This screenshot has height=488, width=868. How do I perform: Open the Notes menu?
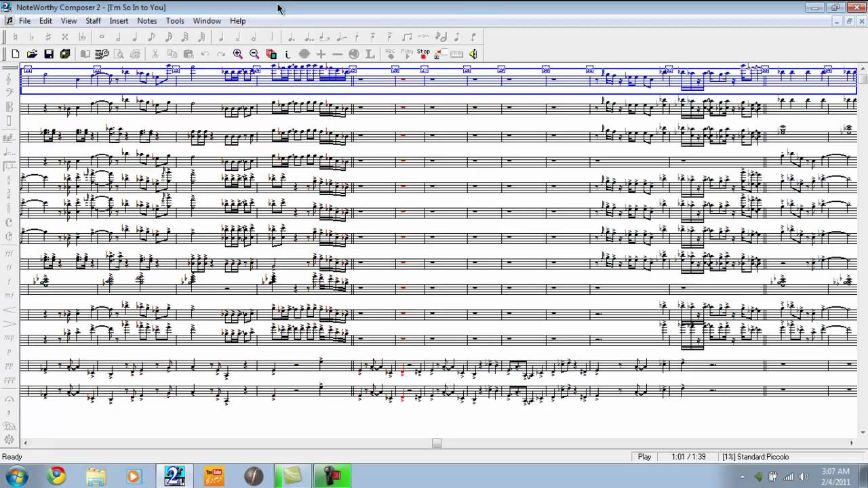[x=147, y=21]
